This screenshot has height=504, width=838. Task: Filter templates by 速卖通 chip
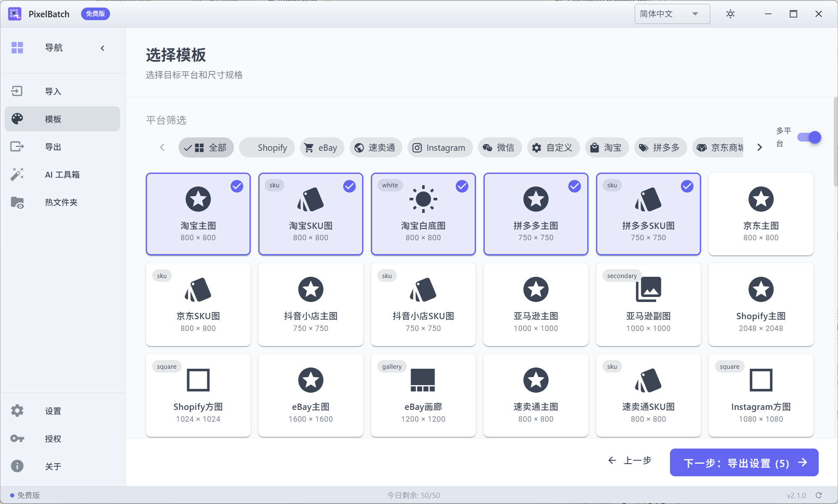click(376, 147)
